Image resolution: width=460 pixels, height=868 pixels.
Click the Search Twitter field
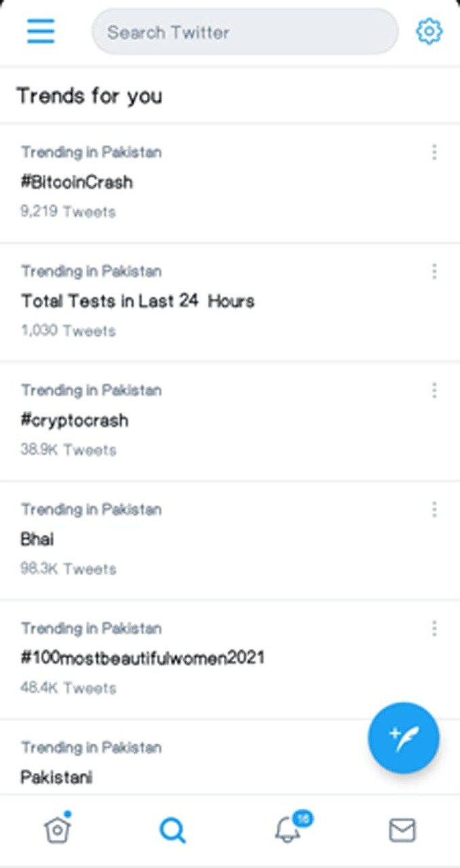[x=244, y=32]
